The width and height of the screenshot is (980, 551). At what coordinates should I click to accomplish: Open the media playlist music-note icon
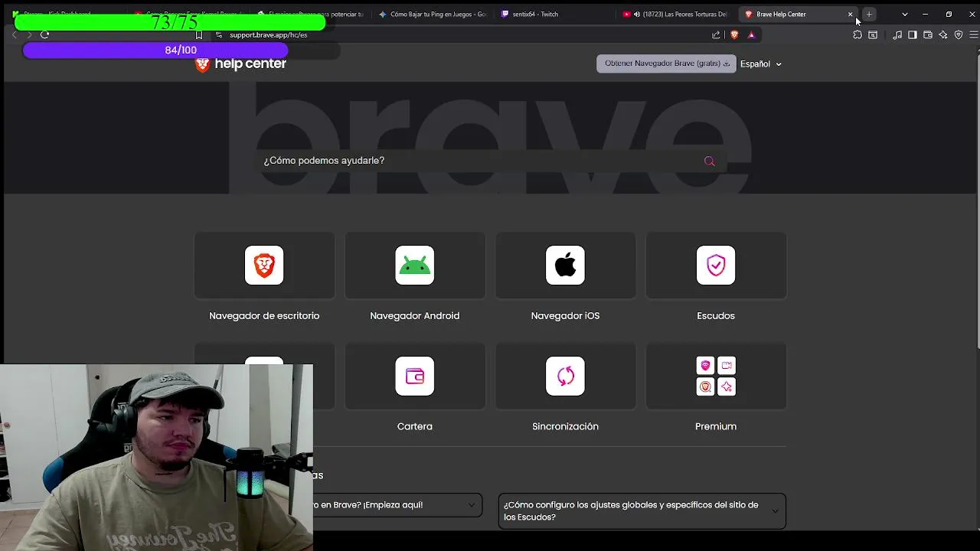click(897, 34)
